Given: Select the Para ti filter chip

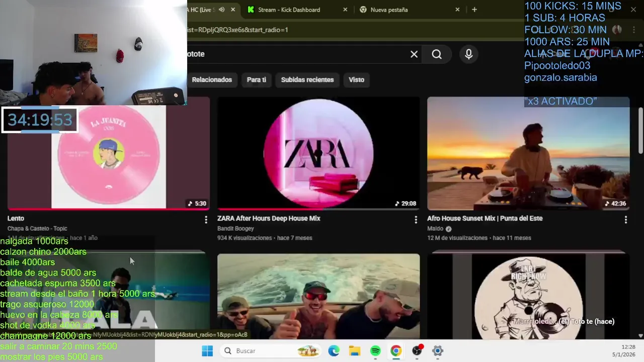Looking at the screenshot, I should point(257,79).
